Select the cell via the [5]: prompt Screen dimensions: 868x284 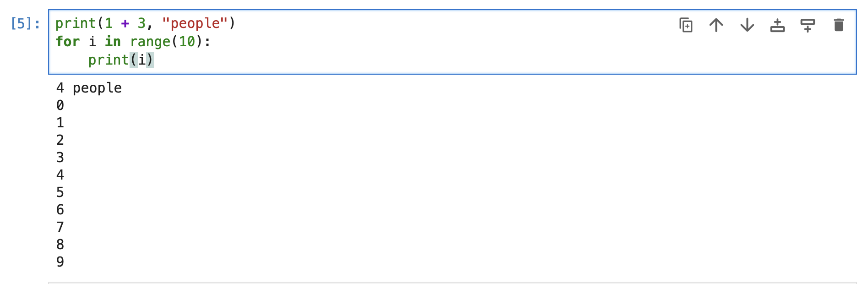tap(25, 23)
